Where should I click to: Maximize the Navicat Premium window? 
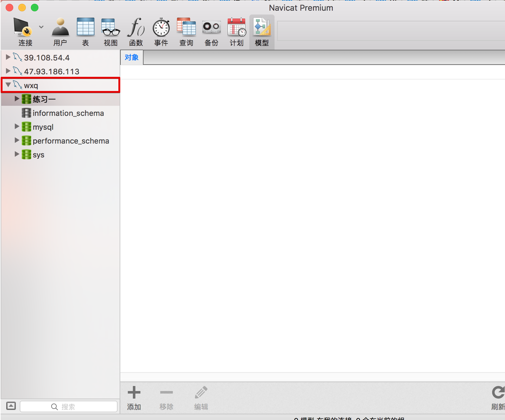point(35,8)
